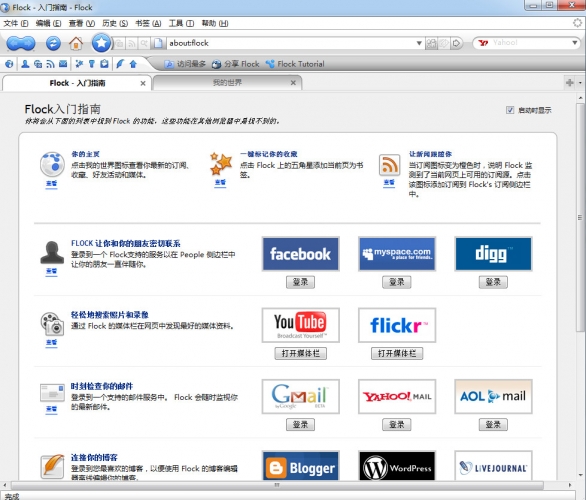
Task: Open the 历史 (S) menu
Action: tap(115, 23)
